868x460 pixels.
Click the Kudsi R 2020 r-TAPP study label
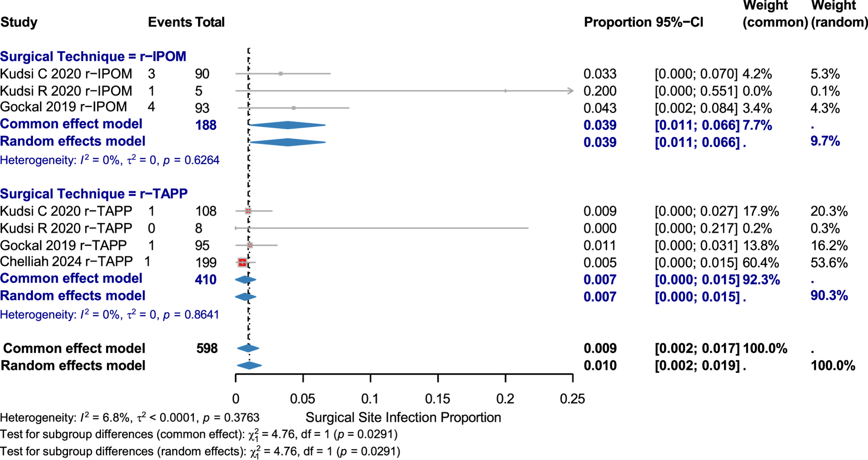coord(66,228)
